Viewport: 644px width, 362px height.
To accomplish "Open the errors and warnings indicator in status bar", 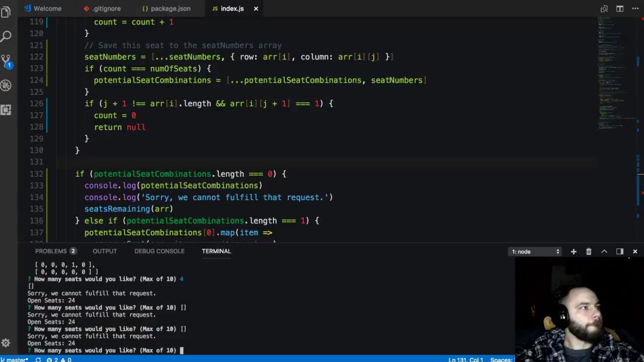I will (59, 359).
